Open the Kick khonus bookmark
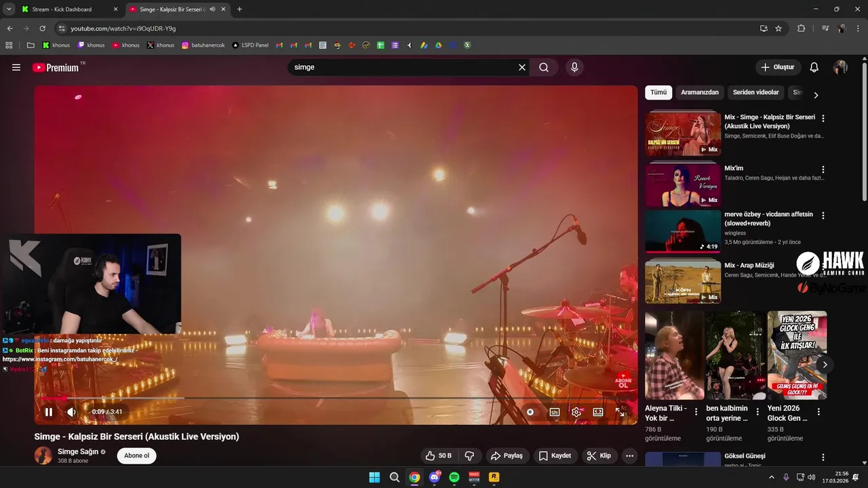This screenshot has width=868, height=488. click(x=56, y=45)
